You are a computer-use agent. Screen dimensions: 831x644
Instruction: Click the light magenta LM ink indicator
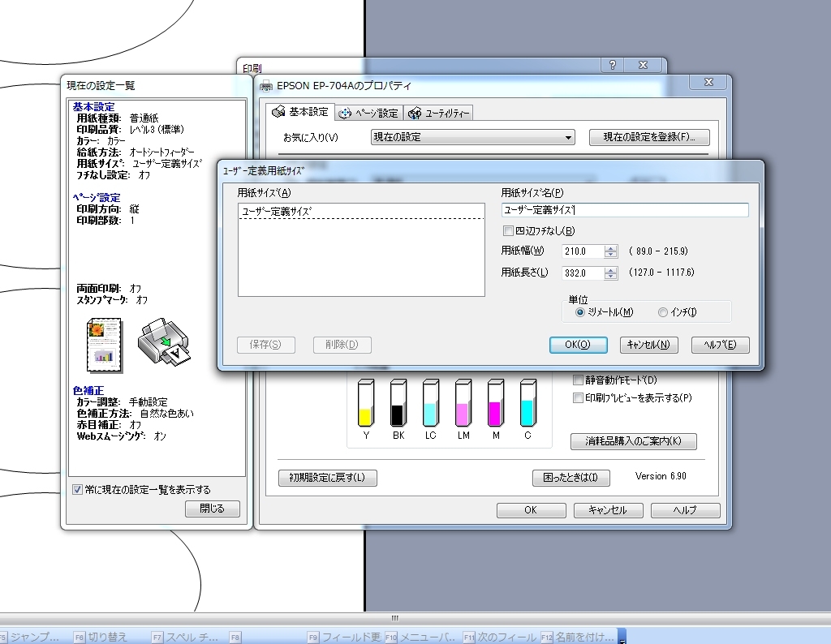click(x=463, y=402)
